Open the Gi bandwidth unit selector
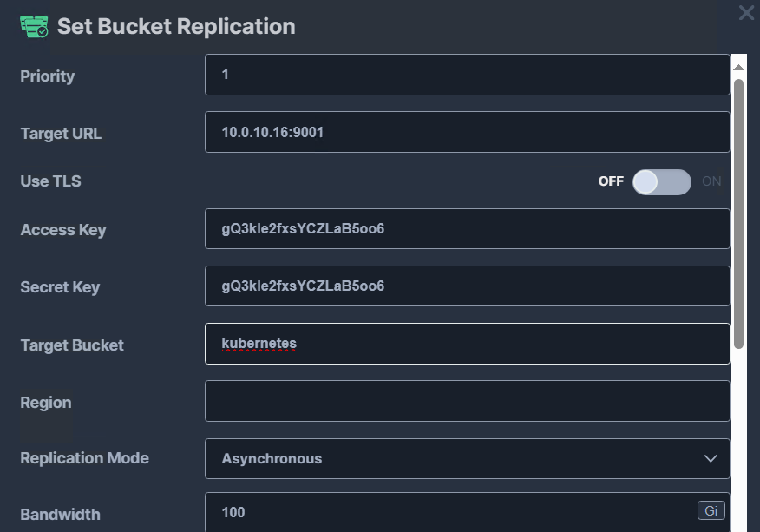The width and height of the screenshot is (760, 532). (x=711, y=511)
